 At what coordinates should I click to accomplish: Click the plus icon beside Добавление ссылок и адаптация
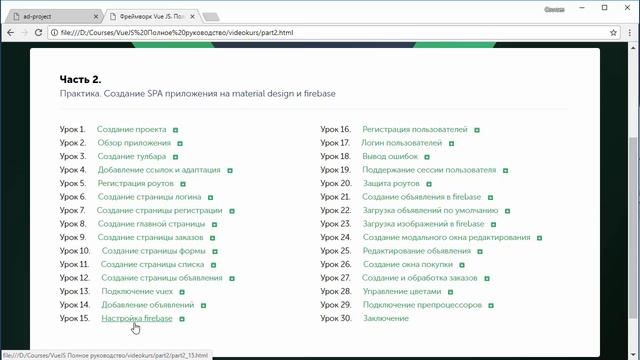pyautogui.click(x=230, y=171)
